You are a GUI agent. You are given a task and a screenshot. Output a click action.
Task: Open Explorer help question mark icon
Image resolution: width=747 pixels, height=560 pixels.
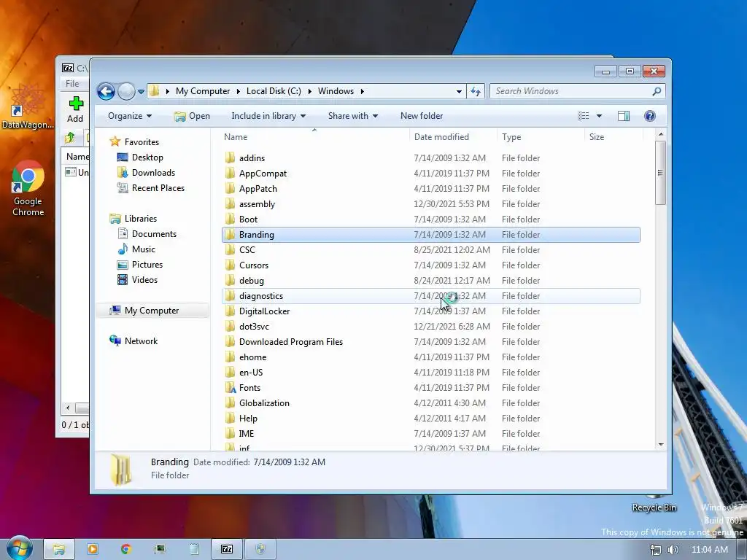(650, 116)
